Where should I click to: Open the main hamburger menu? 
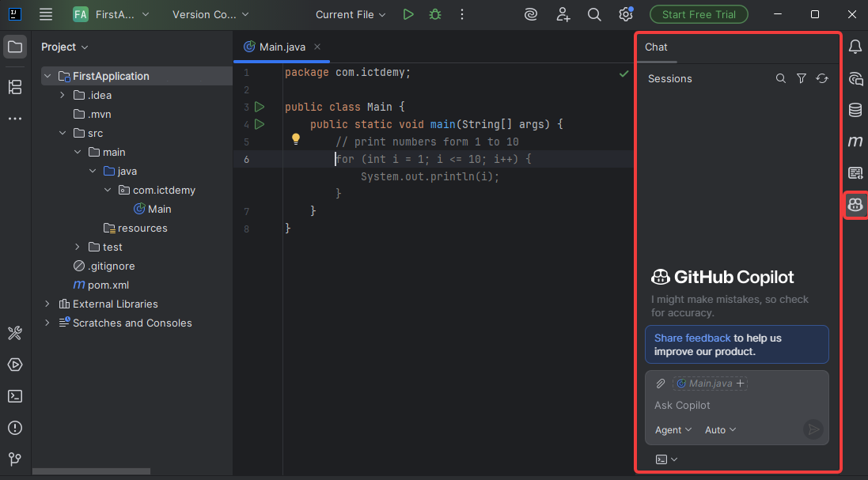click(x=46, y=14)
